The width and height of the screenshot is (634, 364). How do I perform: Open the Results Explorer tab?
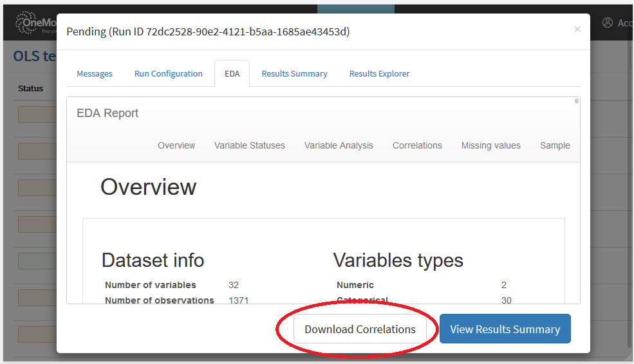coord(379,74)
